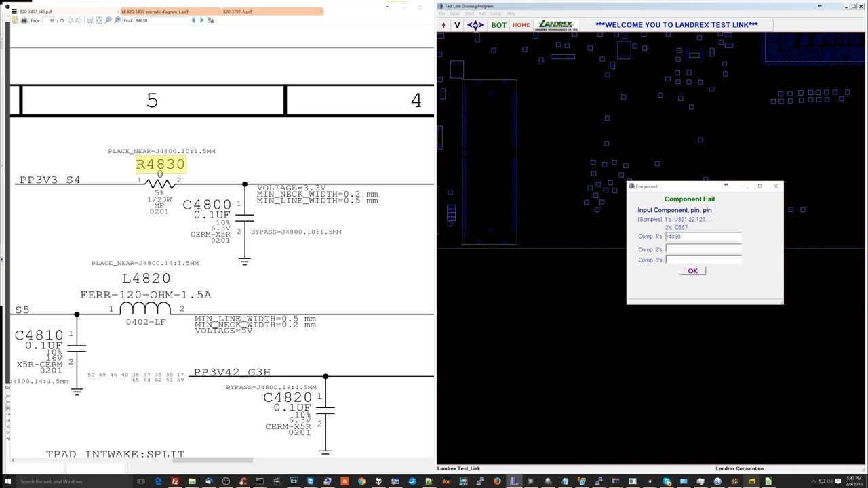Open the Net menu in Test Link
The height and width of the screenshot is (488, 868).
click(482, 14)
